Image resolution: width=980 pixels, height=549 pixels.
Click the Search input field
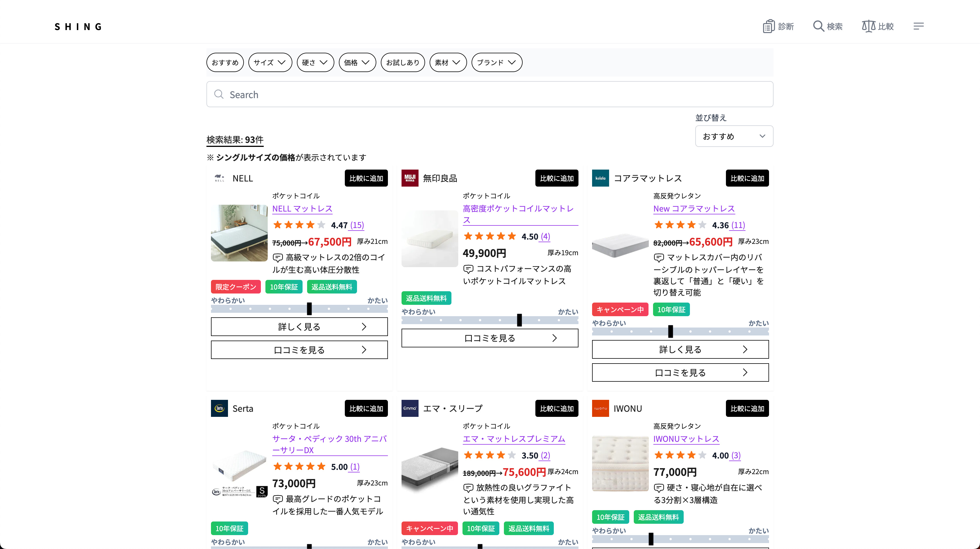[490, 94]
